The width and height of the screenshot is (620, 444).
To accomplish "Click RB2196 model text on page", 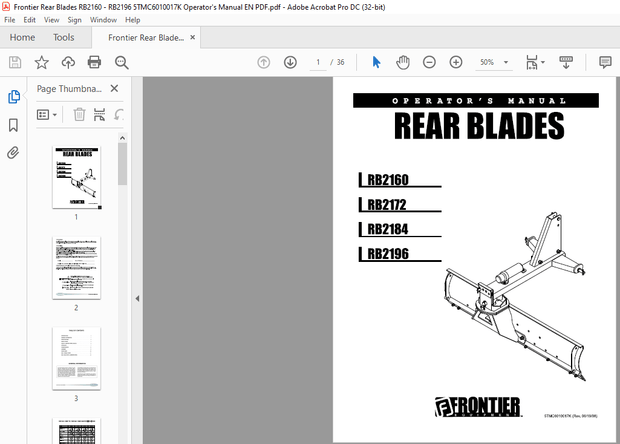I will [x=388, y=254].
